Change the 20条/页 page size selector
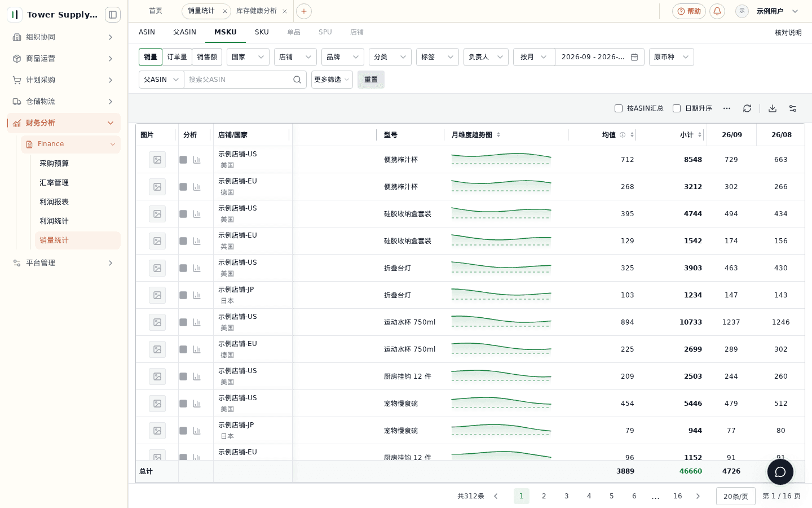 pos(736,496)
